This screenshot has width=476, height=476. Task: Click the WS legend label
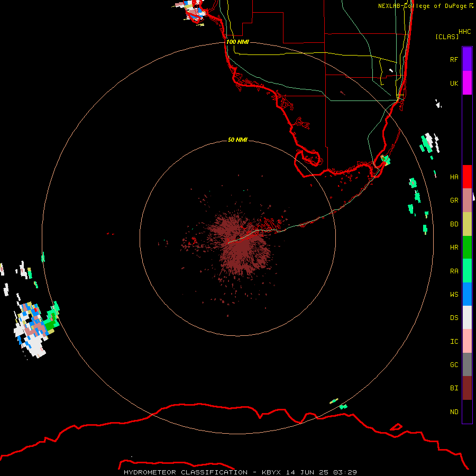[x=454, y=294]
